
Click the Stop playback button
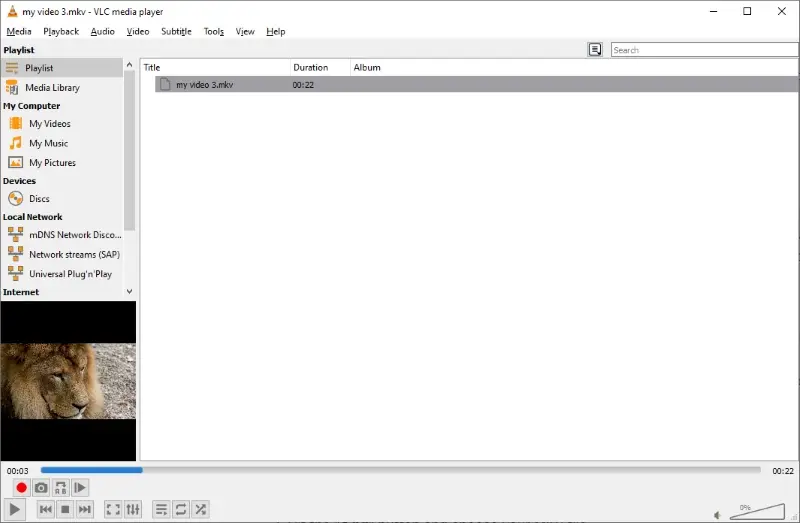pyautogui.click(x=65, y=510)
